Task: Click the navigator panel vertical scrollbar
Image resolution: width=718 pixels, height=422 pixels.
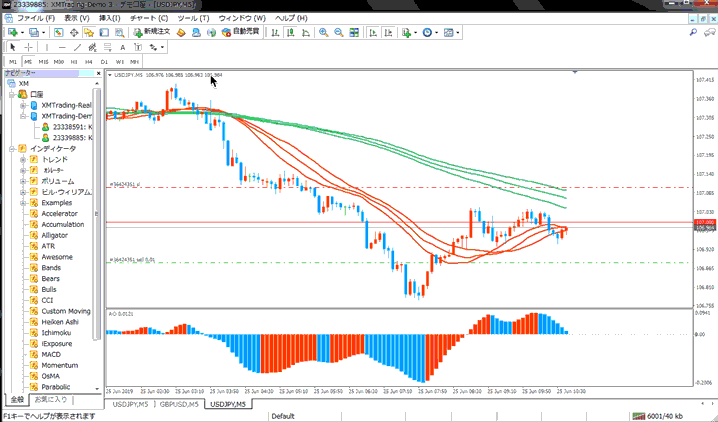Action: pyautogui.click(x=98, y=240)
